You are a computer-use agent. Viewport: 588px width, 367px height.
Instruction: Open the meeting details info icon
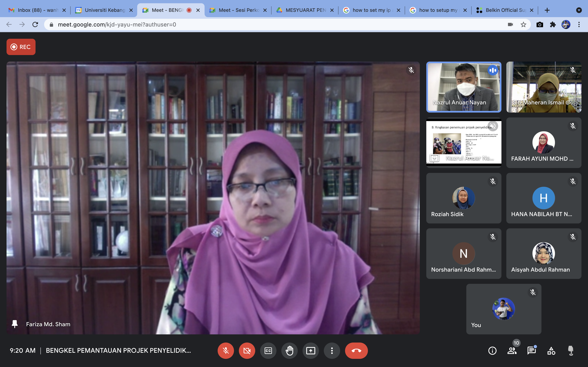tap(492, 350)
